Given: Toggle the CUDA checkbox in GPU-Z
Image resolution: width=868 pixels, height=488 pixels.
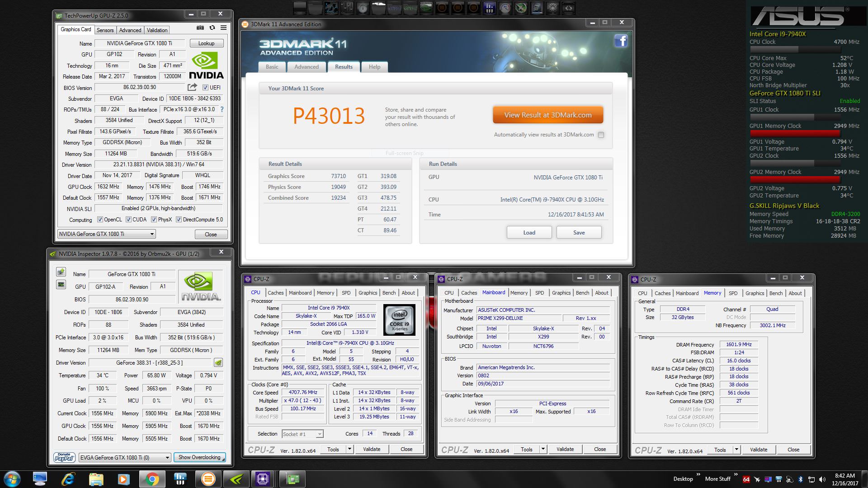Looking at the screenshot, I should [128, 220].
